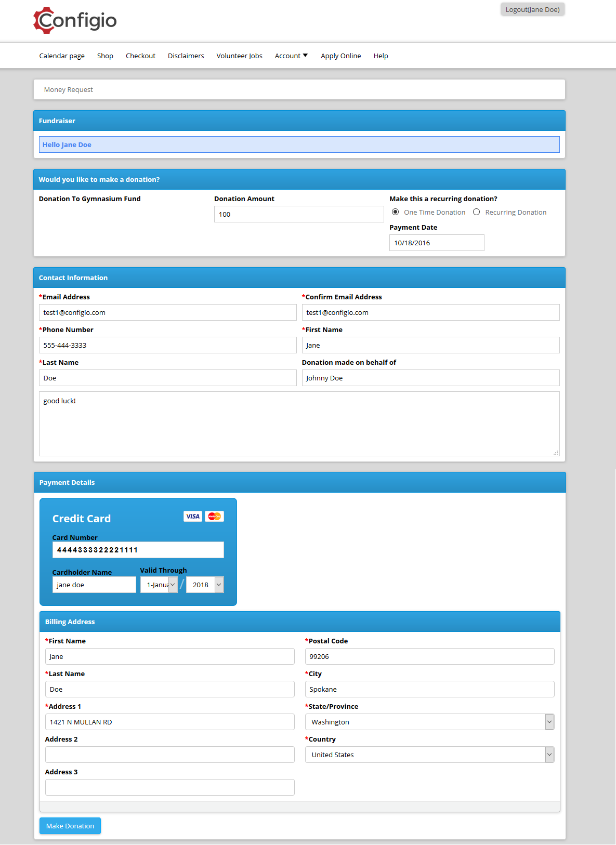Click contact Last Name field with Doe
The height and width of the screenshot is (845, 616).
pyautogui.click(x=168, y=378)
